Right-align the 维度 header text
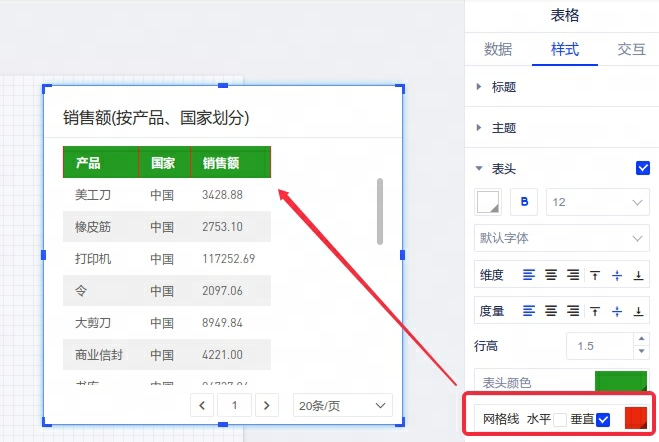659x442 pixels. coord(573,275)
